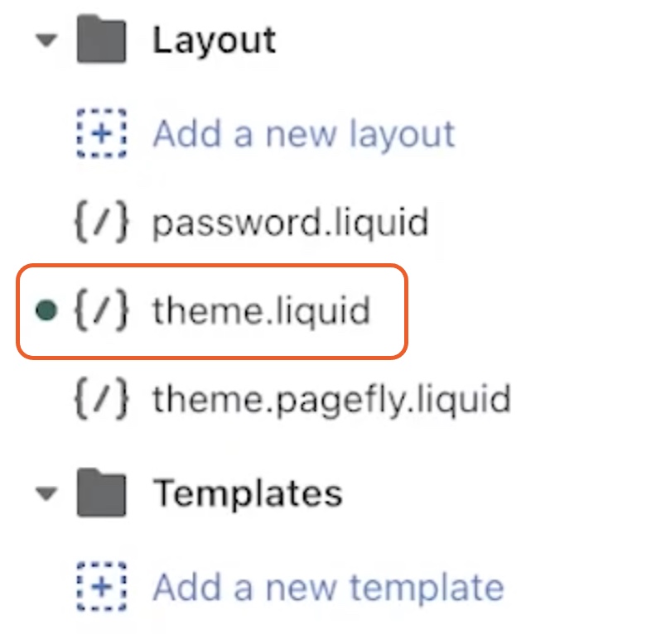Open the Add a new template link
Viewport: 661px width, 644px height.
coord(328,588)
